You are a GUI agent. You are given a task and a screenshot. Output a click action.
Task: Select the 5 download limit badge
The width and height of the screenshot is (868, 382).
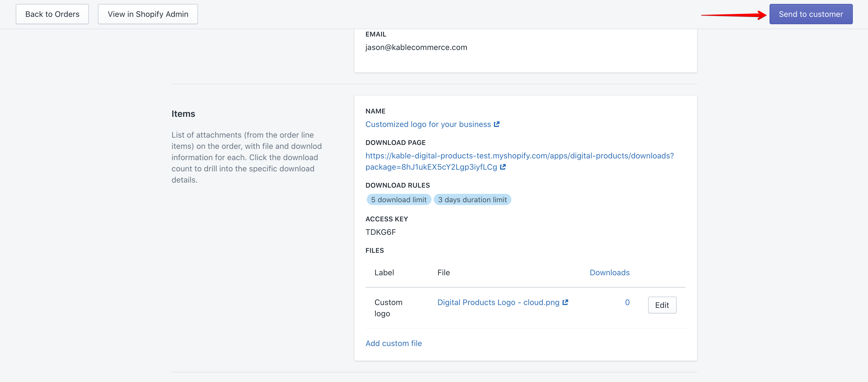[399, 199]
